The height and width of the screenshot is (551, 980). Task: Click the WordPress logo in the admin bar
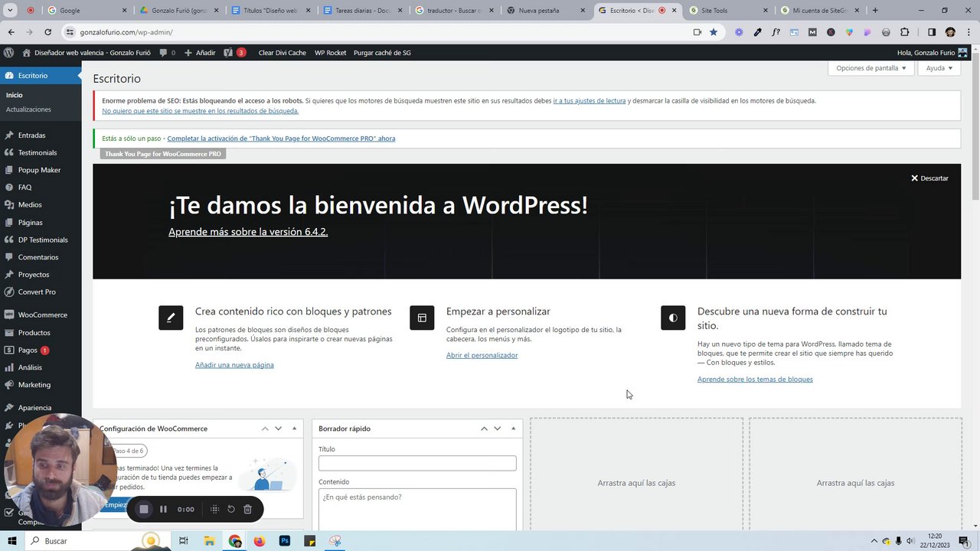[x=8, y=53]
